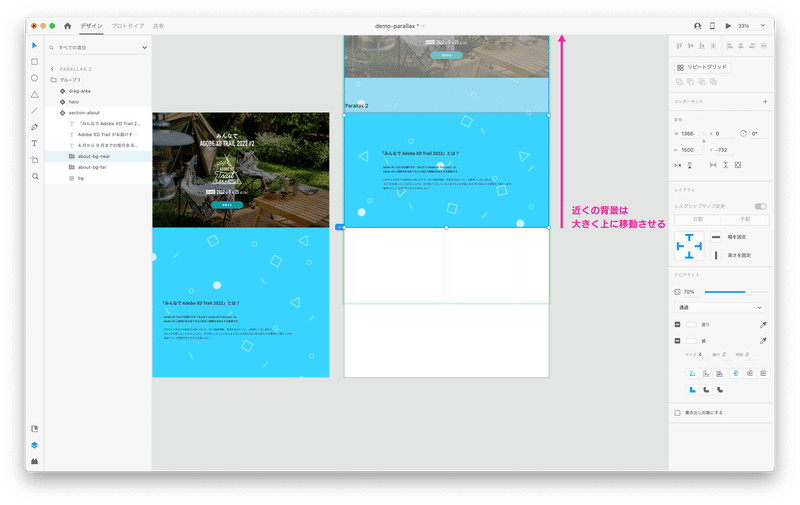Click the Repeat Grid button

click(x=703, y=67)
